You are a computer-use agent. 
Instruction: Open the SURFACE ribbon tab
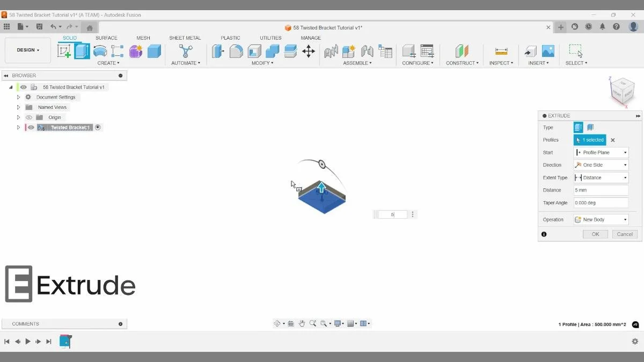pyautogui.click(x=106, y=38)
